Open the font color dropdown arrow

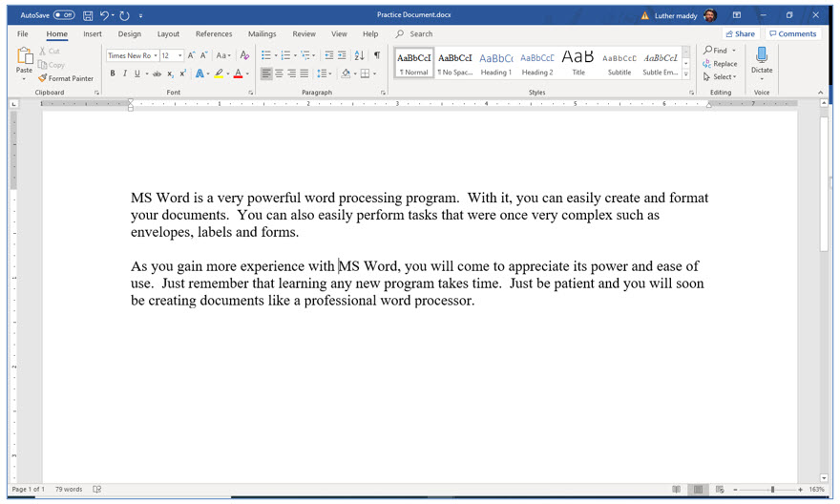coord(247,73)
